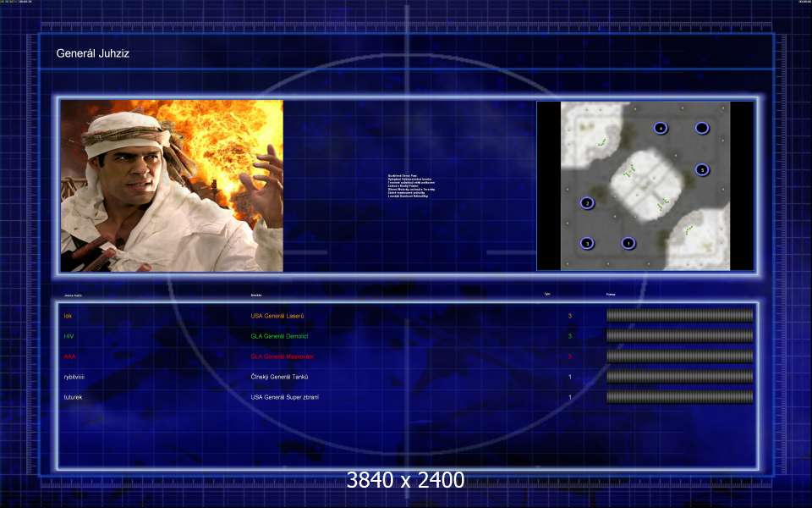Select start position 2 on the minimap
812x508 pixels.
pyautogui.click(x=587, y=202)
